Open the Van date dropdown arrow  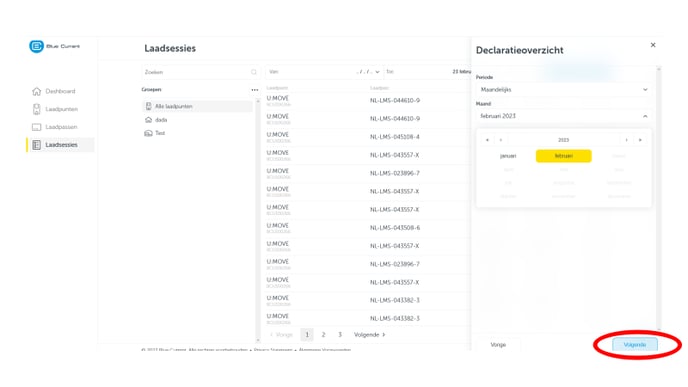tap(377, 72)
